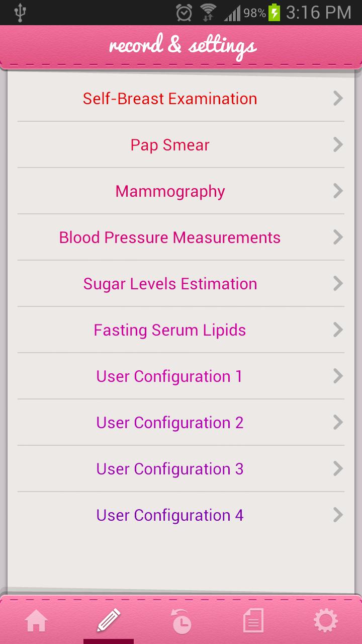Viewport: 362px width, 644px height.
Task: Expand the Pap Smear chevron arrow
Action: [338, 145]
